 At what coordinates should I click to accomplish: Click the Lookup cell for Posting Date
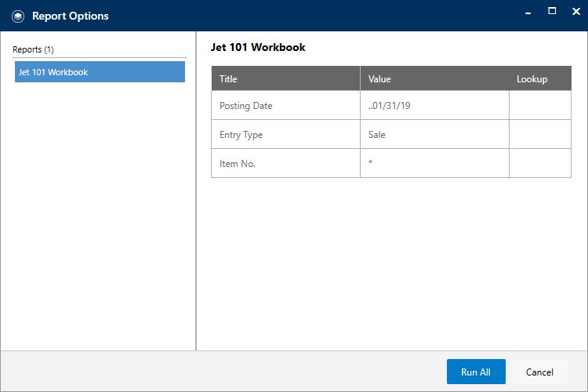click(x=540, y=105)
